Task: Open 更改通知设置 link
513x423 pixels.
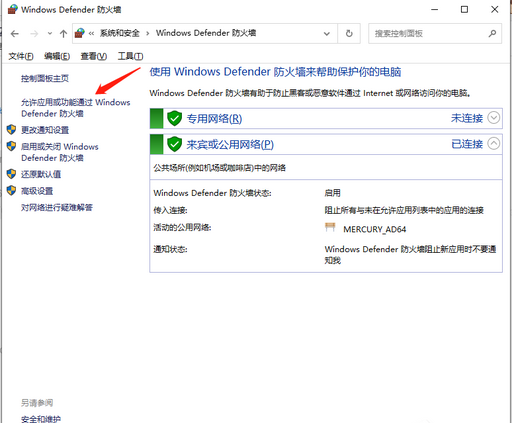Action: click(45, 130)
